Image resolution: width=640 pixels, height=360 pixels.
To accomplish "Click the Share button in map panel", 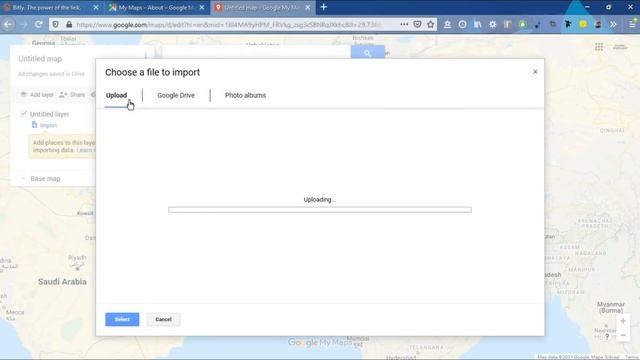I will tap(72, 95).
